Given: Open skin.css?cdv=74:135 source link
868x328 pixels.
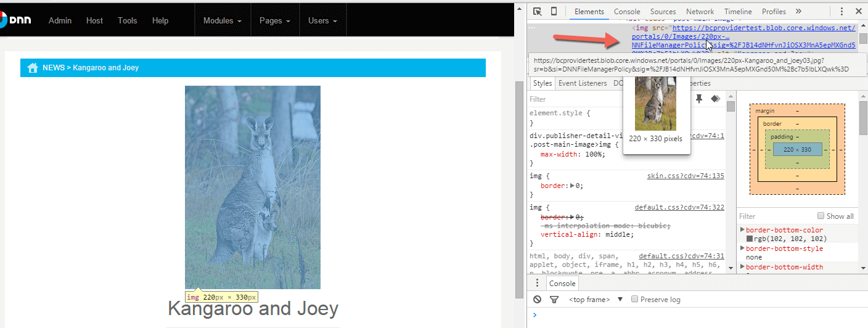Looking at the screenshot, I should pyautogui.click(x=685, y=176).
